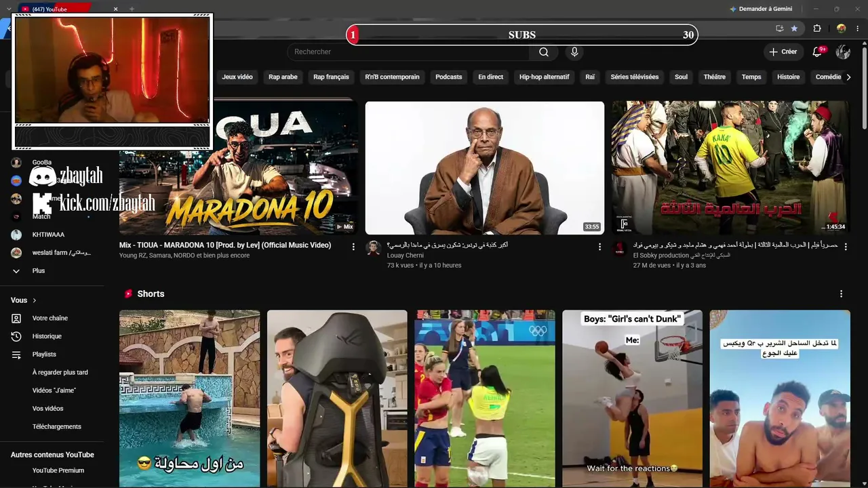Select the Rap français chip
The height and width of the screenshot is (488, 868).
click(331, 77)
